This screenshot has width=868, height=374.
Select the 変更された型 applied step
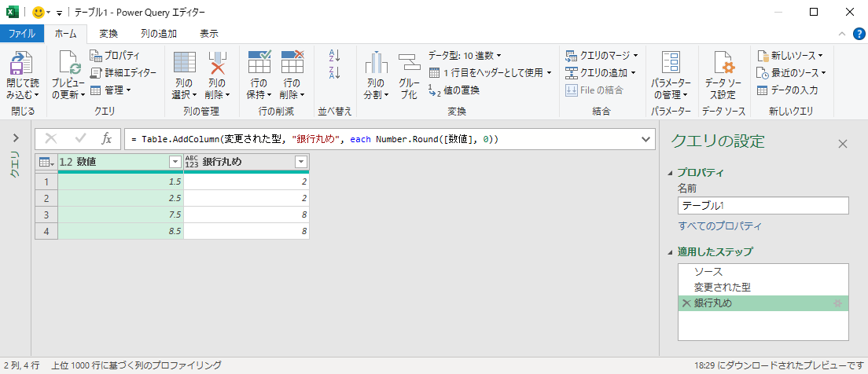(763, 287)
